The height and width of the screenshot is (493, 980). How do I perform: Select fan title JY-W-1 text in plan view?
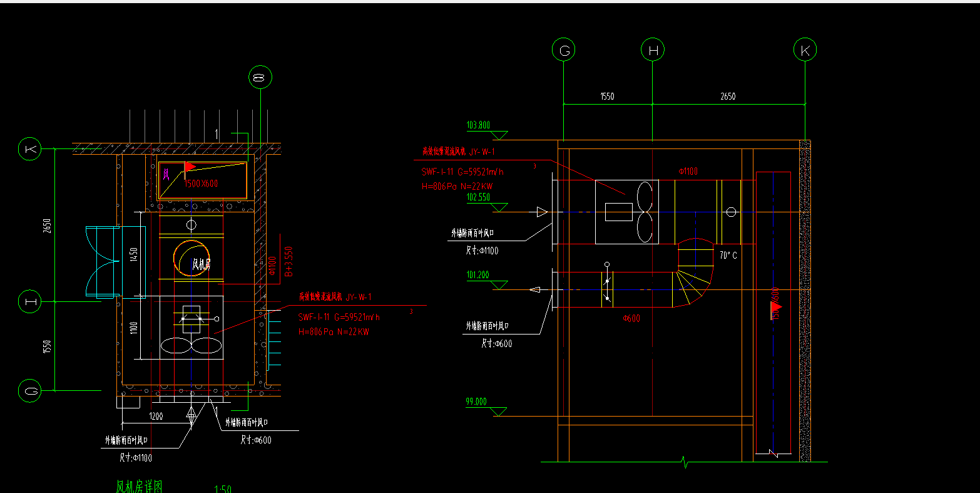[x=335, y=296]
